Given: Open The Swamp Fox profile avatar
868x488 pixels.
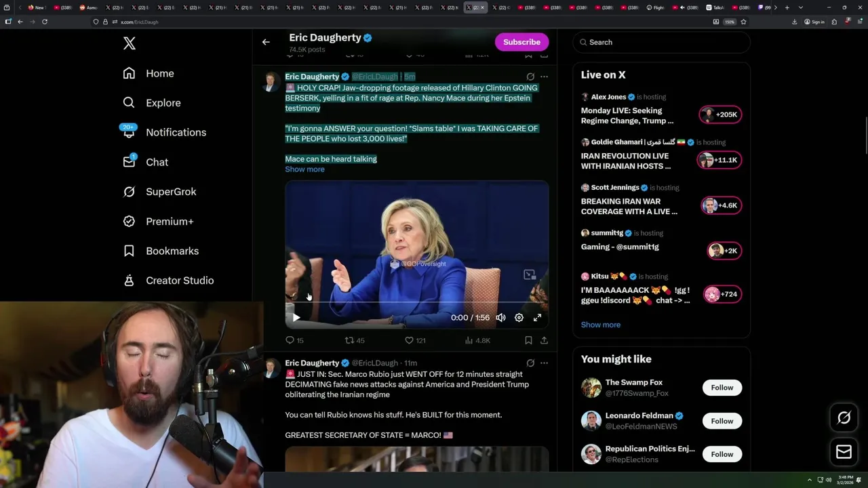Looking at the screenshot, I should 591,388.
